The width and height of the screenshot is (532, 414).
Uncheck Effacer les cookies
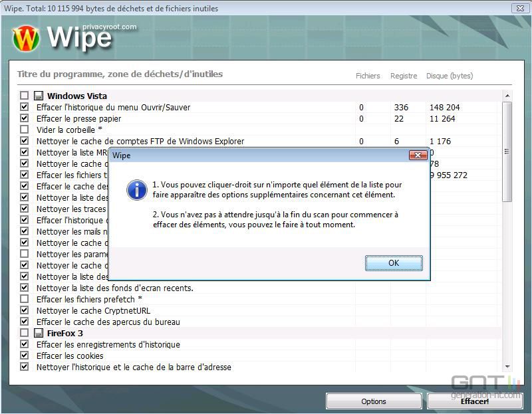click(24, 356)
